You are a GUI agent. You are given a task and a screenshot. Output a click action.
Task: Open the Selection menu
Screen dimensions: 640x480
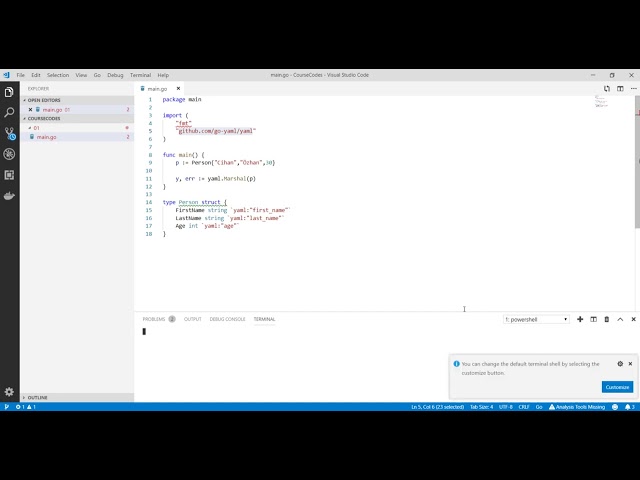58,75
